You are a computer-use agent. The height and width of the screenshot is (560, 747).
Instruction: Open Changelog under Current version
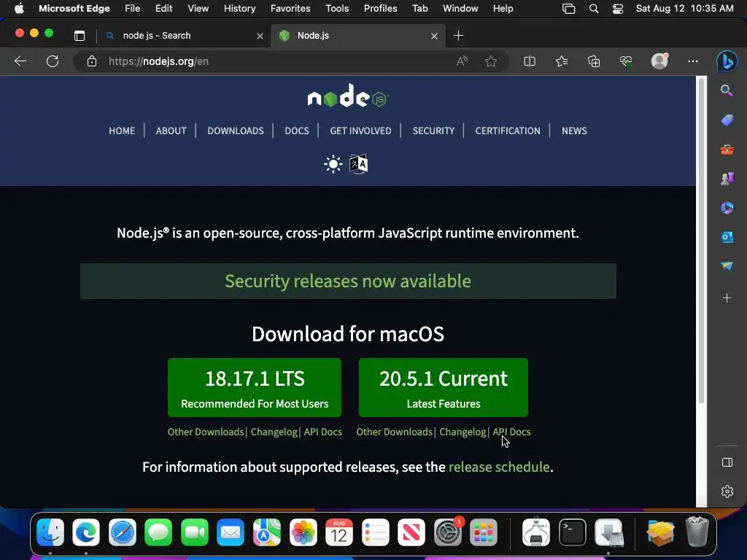coord(462,432)
